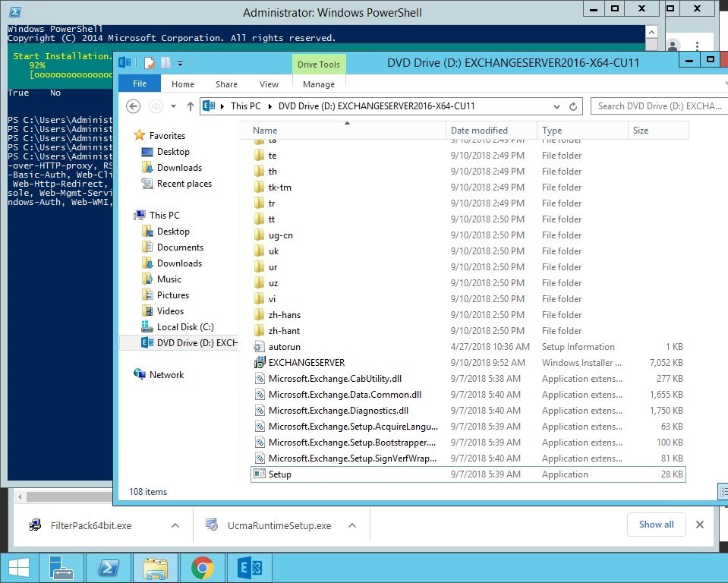Expand the This PC breadcrumb arrow
Image resolution: width=728 pixels, height=583 pixels.
coord(269,106)
